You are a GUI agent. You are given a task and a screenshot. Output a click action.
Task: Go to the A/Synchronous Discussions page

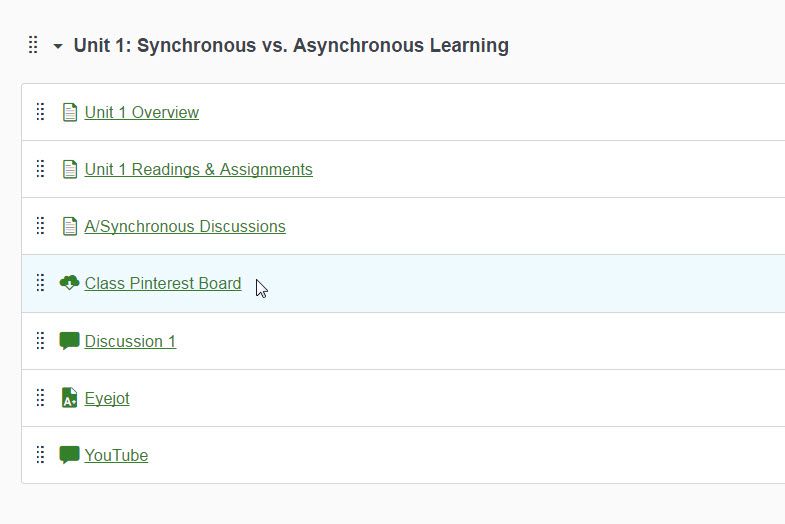(x=185, y=226)
